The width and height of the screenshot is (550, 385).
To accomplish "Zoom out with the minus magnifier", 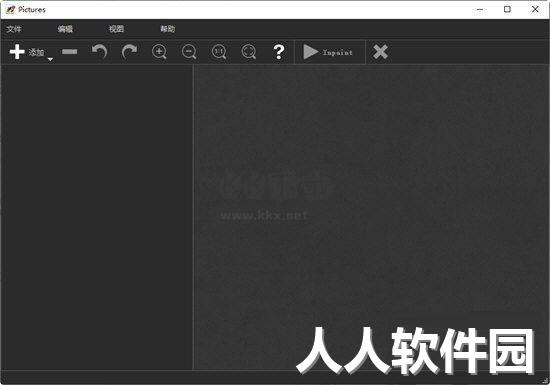I will coord(189,52).
